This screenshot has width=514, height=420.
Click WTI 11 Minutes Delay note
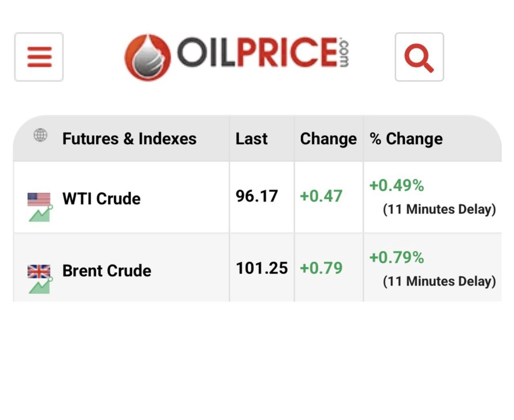click(439, 209)
